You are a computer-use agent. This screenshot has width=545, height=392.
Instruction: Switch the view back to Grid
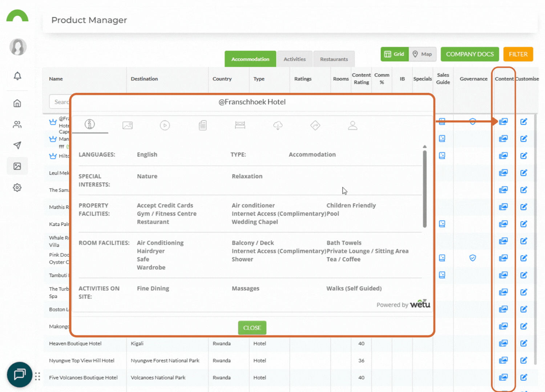[x=395, y=54]
